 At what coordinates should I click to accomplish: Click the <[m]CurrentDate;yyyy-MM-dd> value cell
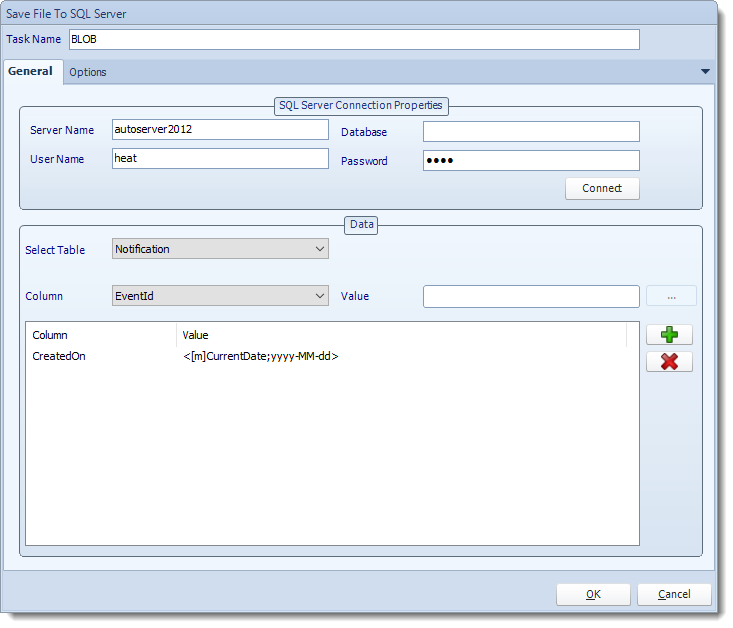(260, 356)
